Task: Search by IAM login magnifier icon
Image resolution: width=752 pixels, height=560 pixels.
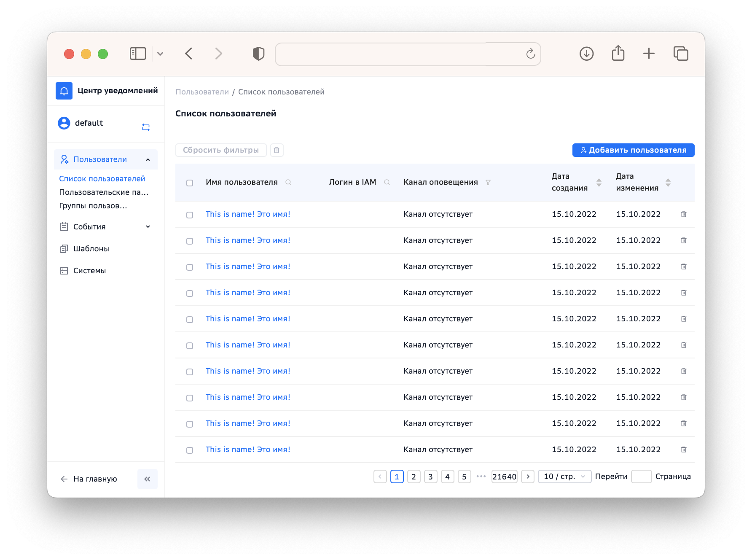Action: click(x=387, y=182)
